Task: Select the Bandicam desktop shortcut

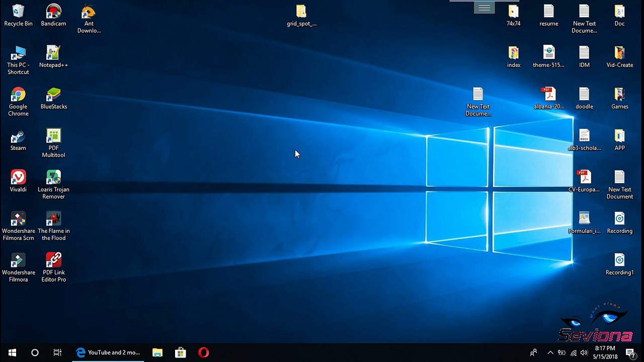Action: click(53, 16)
